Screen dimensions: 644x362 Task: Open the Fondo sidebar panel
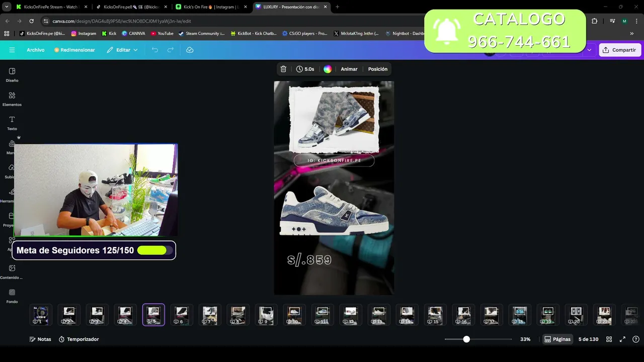tap(12, 296)
